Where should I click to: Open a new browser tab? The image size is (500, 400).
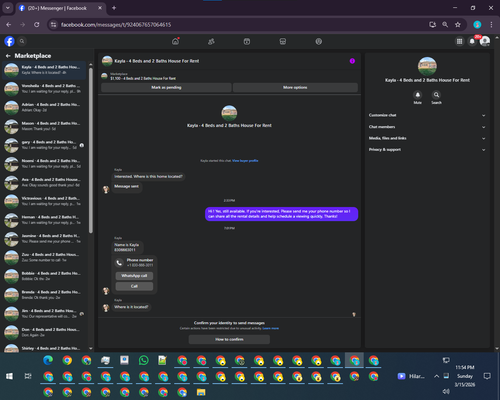(x=114, y=8)
